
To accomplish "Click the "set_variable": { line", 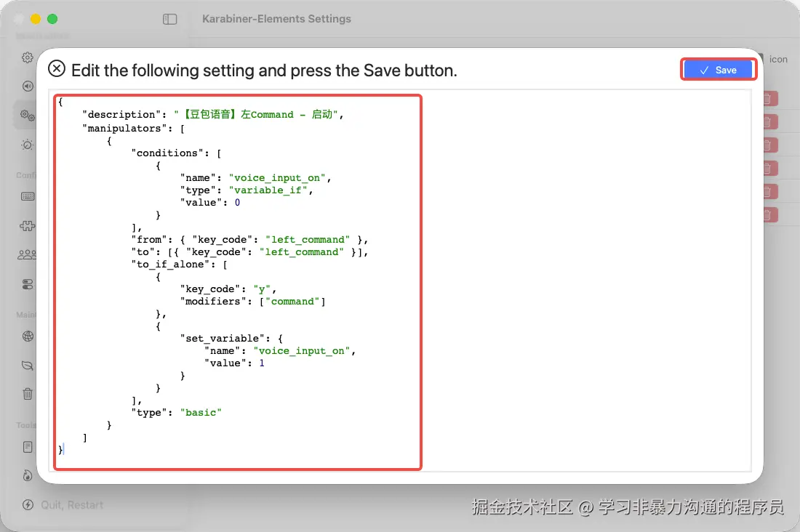I will 231,338.
